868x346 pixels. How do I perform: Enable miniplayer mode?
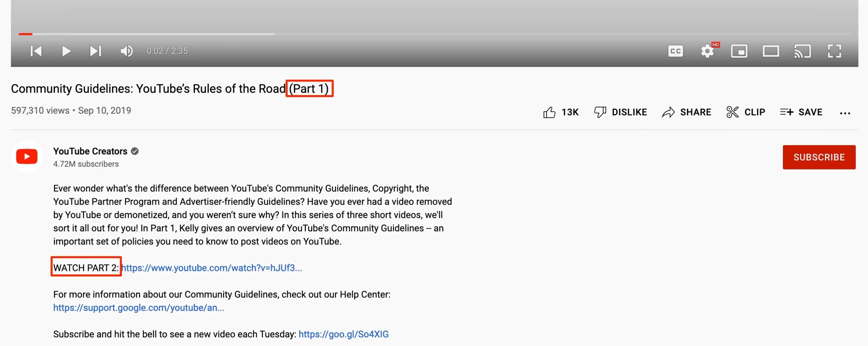(x=739, y=51)
